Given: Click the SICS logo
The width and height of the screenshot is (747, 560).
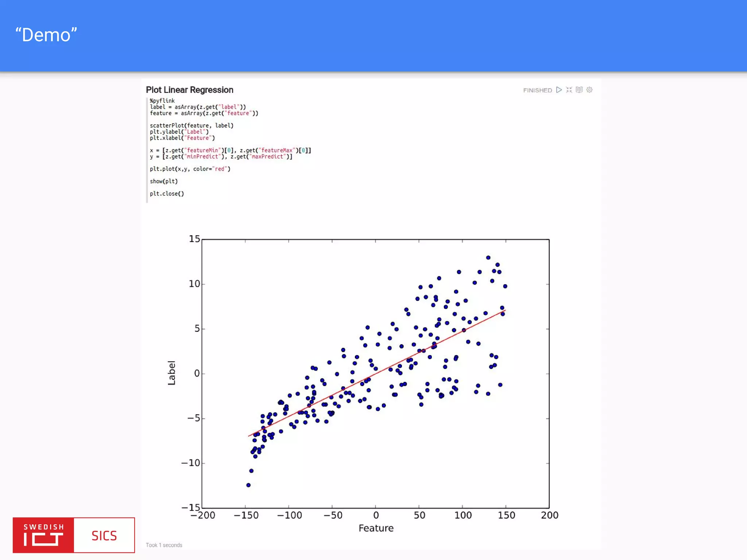Looking at the screenshot, I should pos(104,536).
